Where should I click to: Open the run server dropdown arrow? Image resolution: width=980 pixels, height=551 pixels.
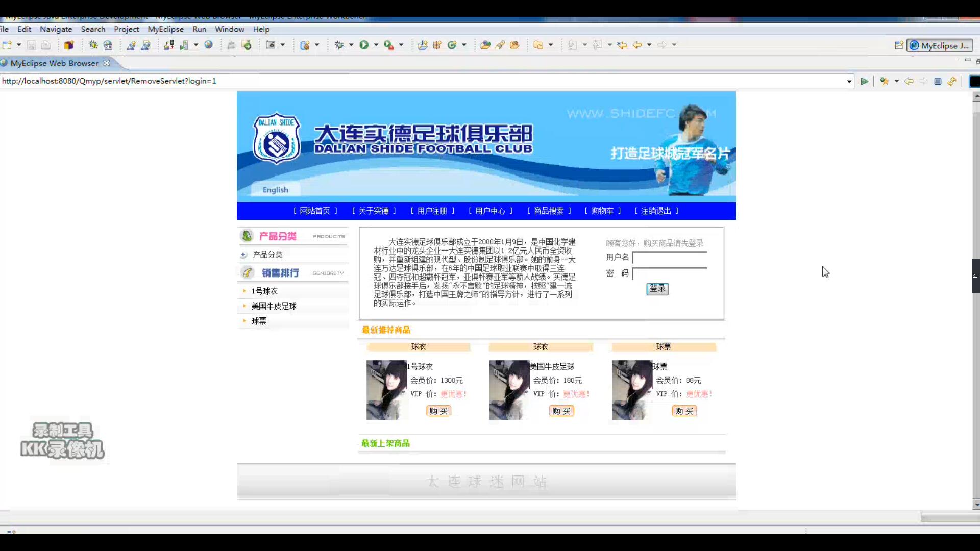pos(195,45)
